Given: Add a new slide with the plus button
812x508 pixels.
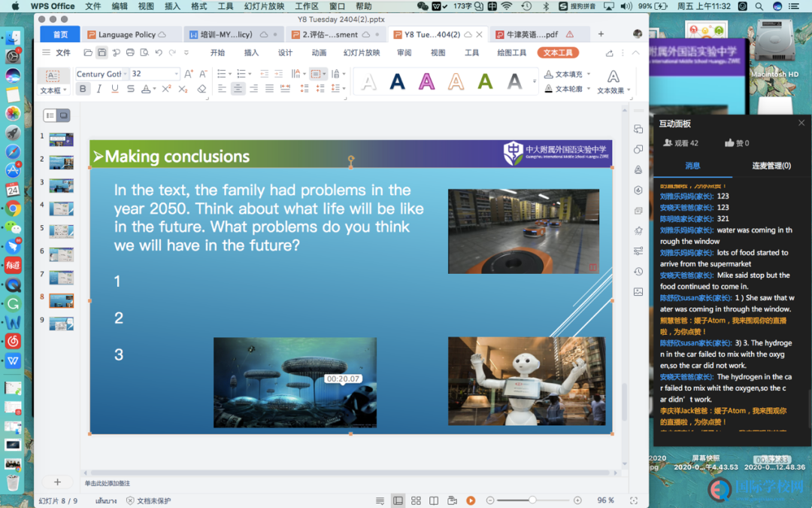Looking at the screenshot, I should 57,482.
